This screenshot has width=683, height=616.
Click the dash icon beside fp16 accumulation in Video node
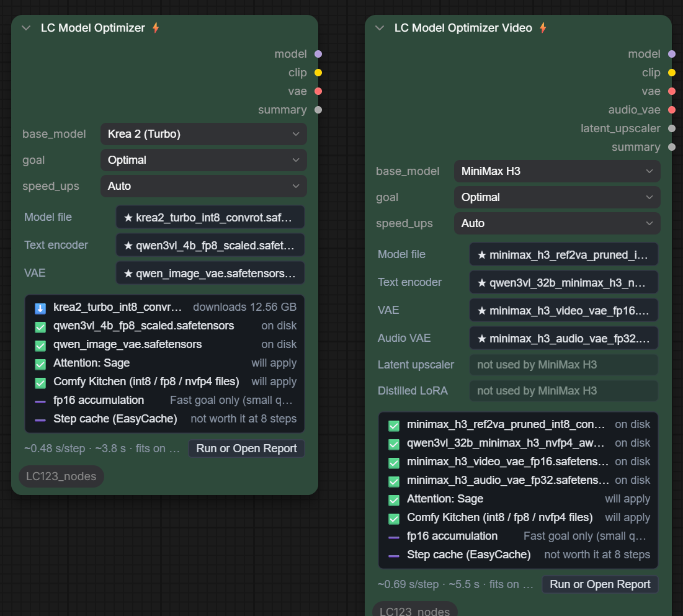pos(394,537)
